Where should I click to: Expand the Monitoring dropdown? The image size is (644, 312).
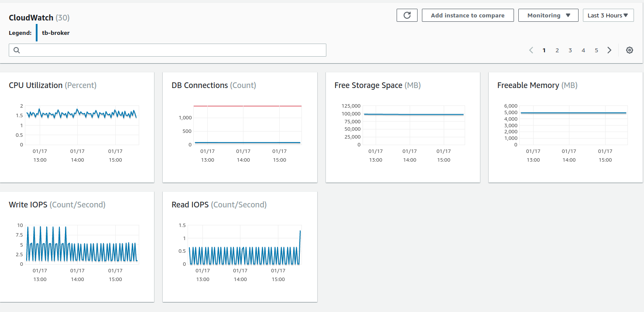coord(548,15)
